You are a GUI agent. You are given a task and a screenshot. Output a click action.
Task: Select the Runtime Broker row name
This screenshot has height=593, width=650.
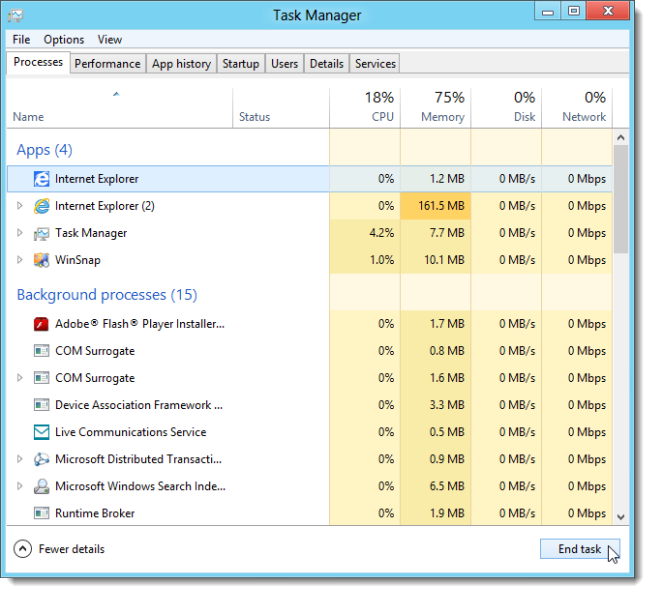[x=95, y=513]
